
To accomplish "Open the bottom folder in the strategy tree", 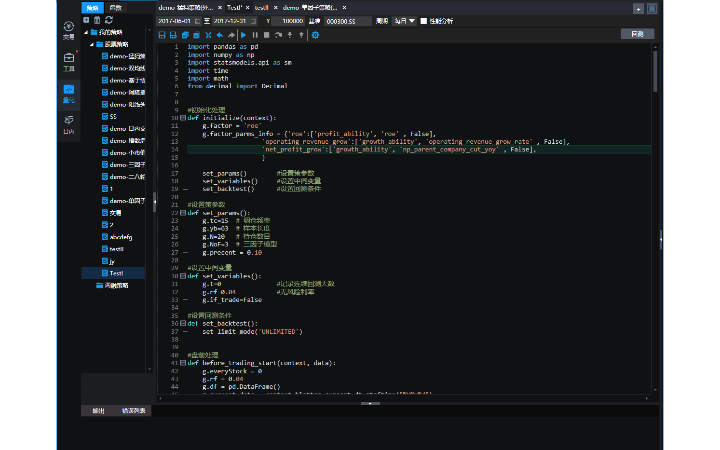I will [112, 285].
